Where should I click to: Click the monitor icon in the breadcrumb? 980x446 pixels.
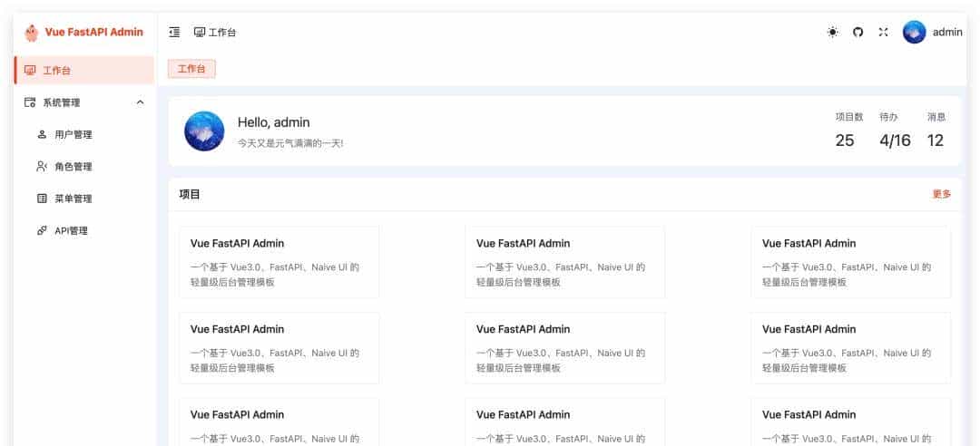point(200,33)
